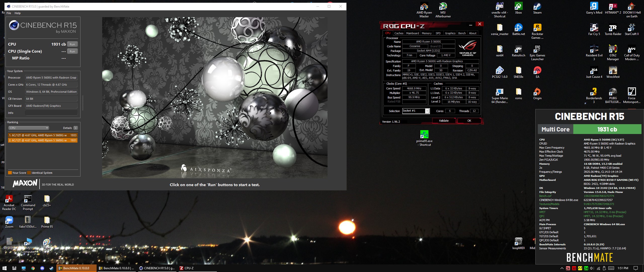Expand Ranking Details arrow in Cinebench
The height and width of the screenshot is (272, 644).
[x=75, y=128]
